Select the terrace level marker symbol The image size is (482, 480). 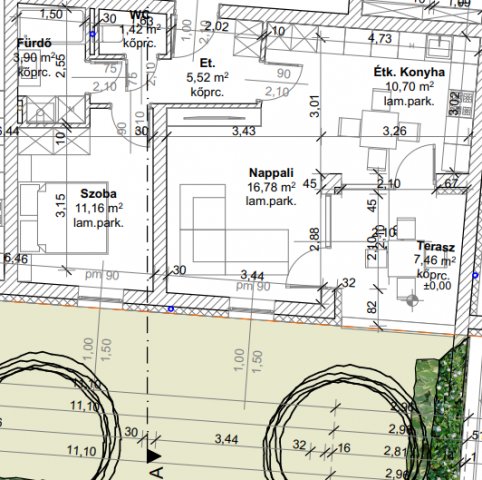point(412,301)
